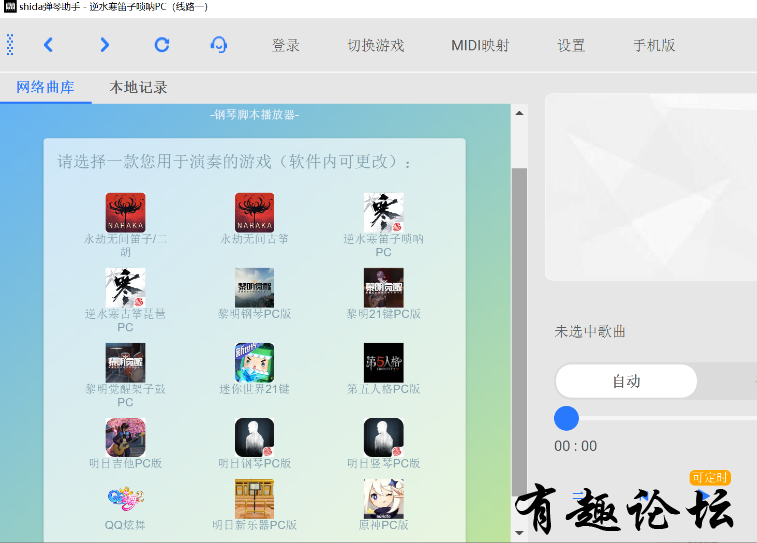Pick the 明日新乐器PC版 game icon

click(x=254, y=499)
